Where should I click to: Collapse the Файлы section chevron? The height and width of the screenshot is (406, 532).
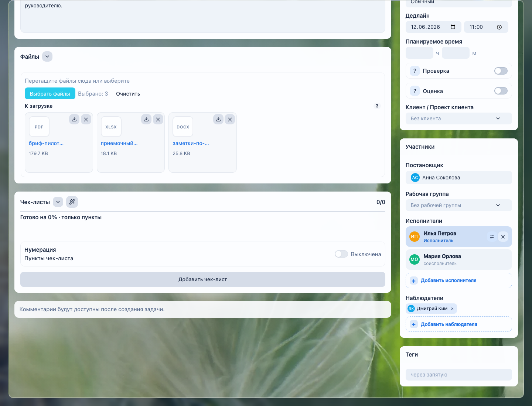tap(47, 56)
